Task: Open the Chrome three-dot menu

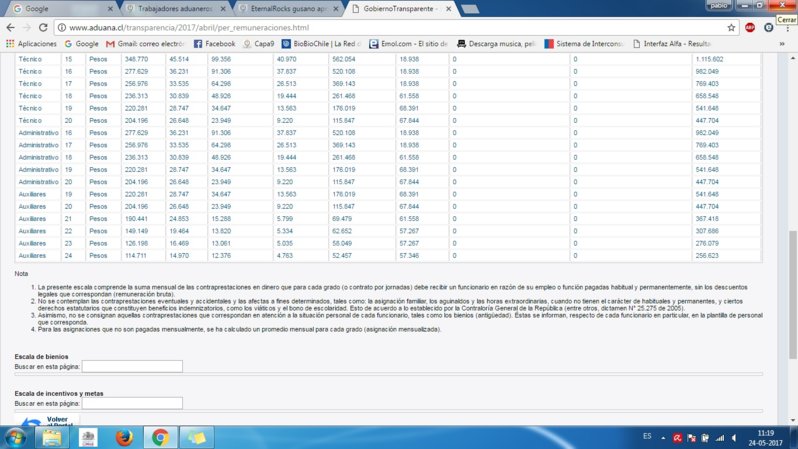Action: [x=787, y=30]
